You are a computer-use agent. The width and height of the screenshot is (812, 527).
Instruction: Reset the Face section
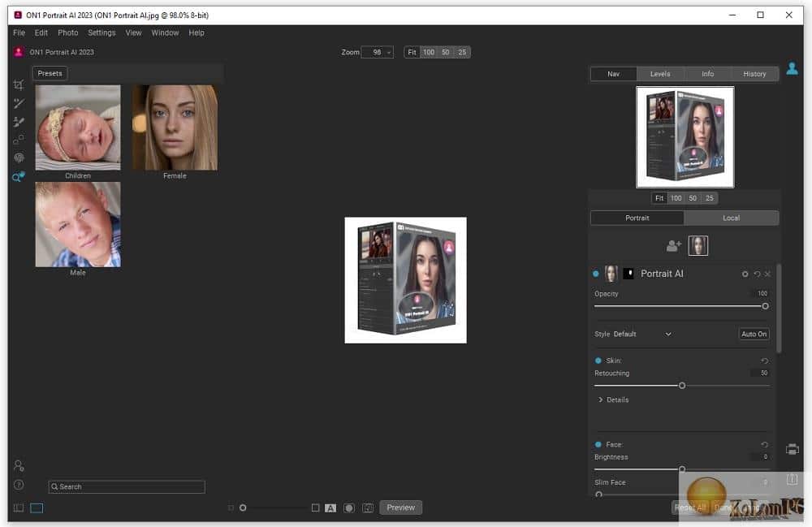click(764, 445)
